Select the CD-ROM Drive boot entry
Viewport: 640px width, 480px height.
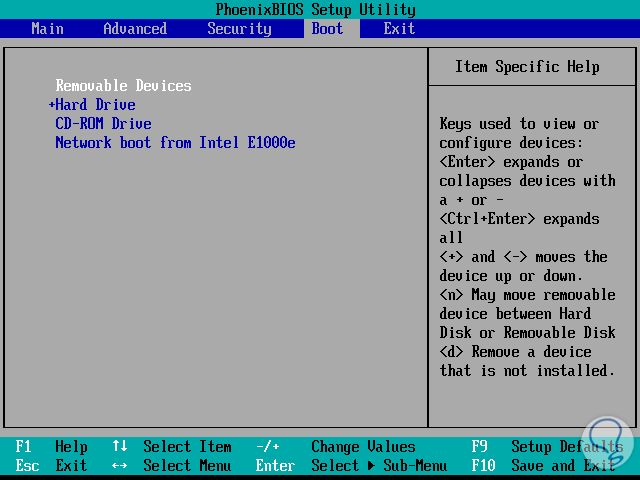(103, 124)
